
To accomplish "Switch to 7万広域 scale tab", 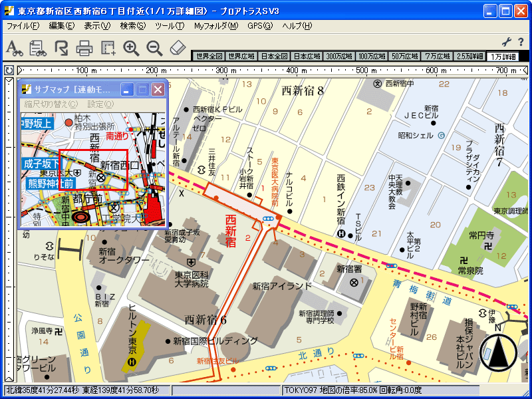I will click(x=438, y=57).
